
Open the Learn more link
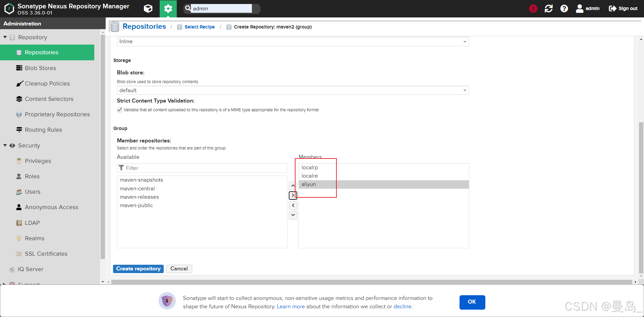[291, 306]
